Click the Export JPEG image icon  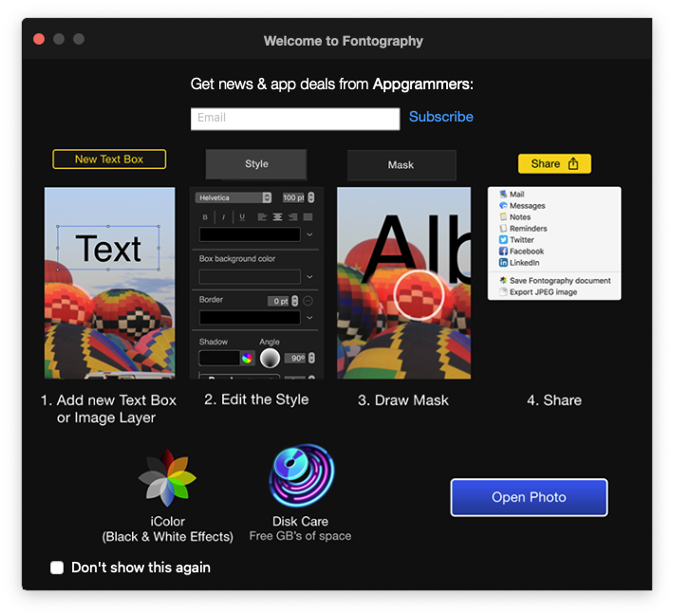coord(503,292)
